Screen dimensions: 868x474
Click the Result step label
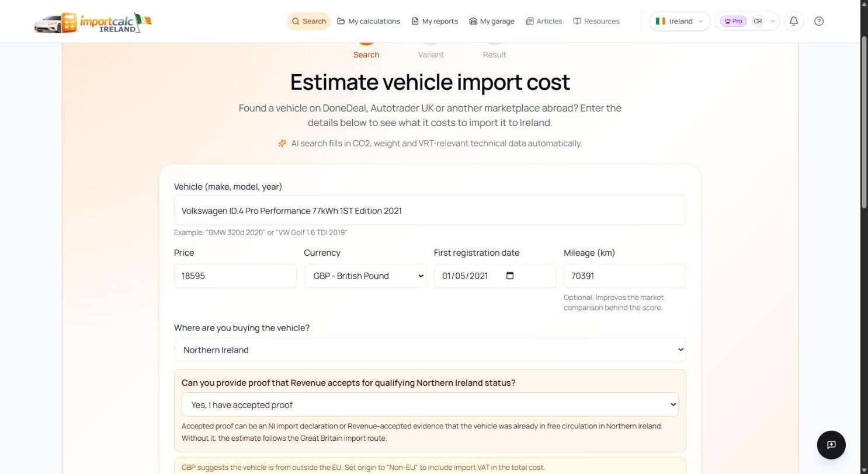click(x=494, y=55)
